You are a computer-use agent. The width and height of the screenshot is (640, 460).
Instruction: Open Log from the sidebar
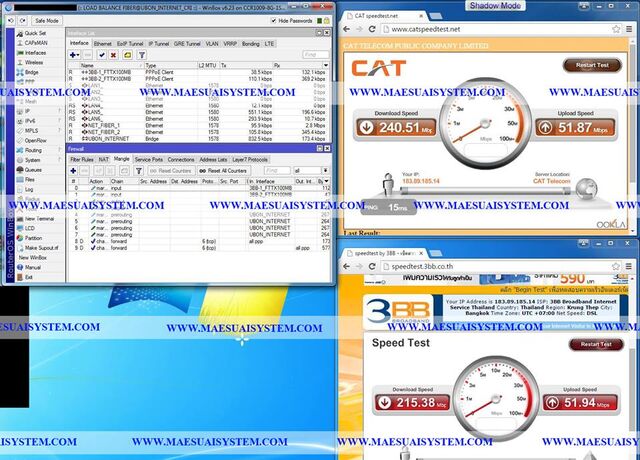click(29, 189)
